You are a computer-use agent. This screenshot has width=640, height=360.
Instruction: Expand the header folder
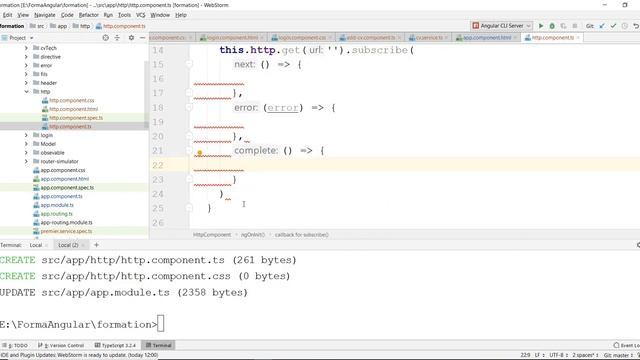click(x=26, y=83)
